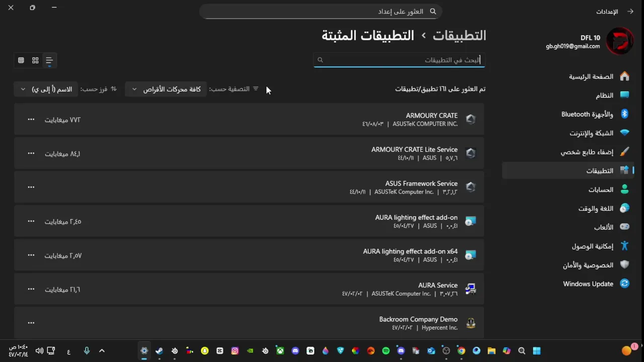Screen dimensions: 644x362
Task: Open NVIDIA app from the taskbar
Action: coord(250,351)
